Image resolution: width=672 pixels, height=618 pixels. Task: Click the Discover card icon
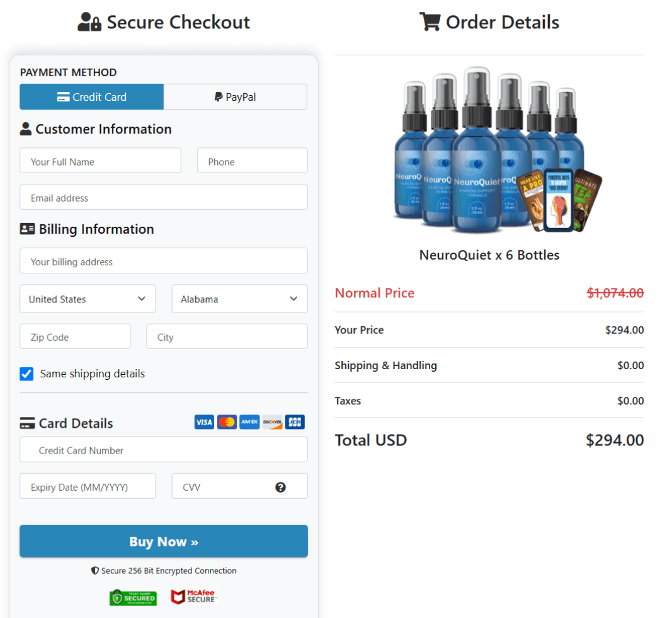tap(272, 422)
